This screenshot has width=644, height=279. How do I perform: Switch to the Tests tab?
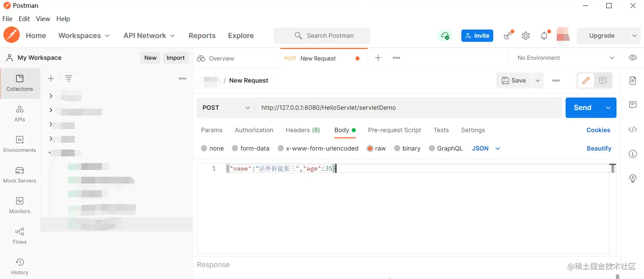coord(441,130)
